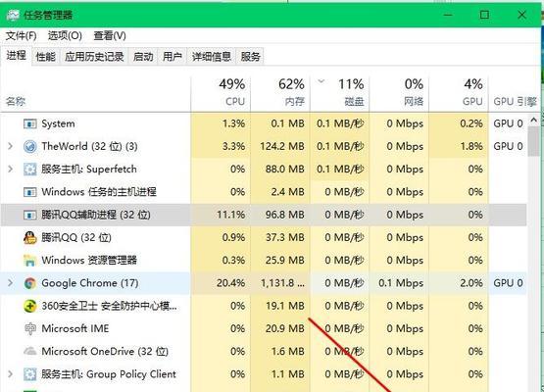This screenshot has height=392, width=544.
Task: Click TheWorld's 1.8% GPU value
Action: click(471, 146)
